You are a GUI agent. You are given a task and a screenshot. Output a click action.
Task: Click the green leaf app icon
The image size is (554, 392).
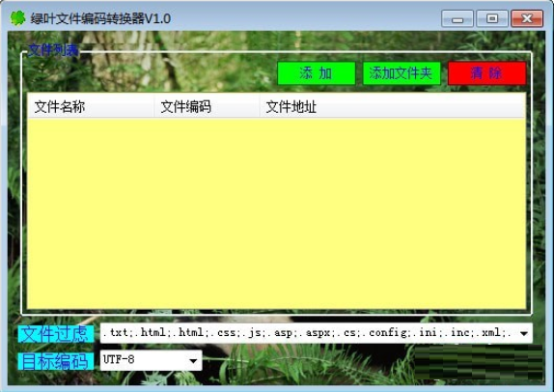tap(17, 18)
